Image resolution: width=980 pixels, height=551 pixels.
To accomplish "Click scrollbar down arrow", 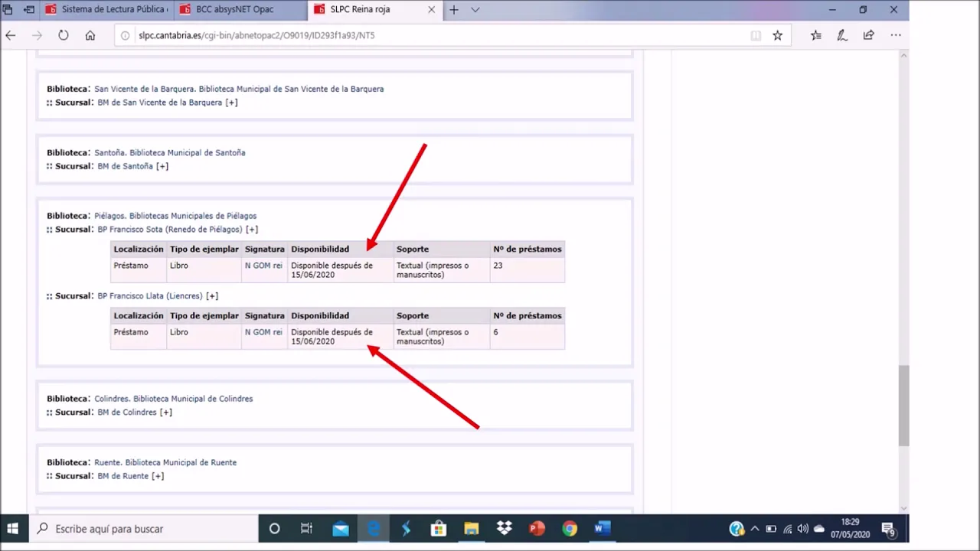I will [x=903, y=508].
